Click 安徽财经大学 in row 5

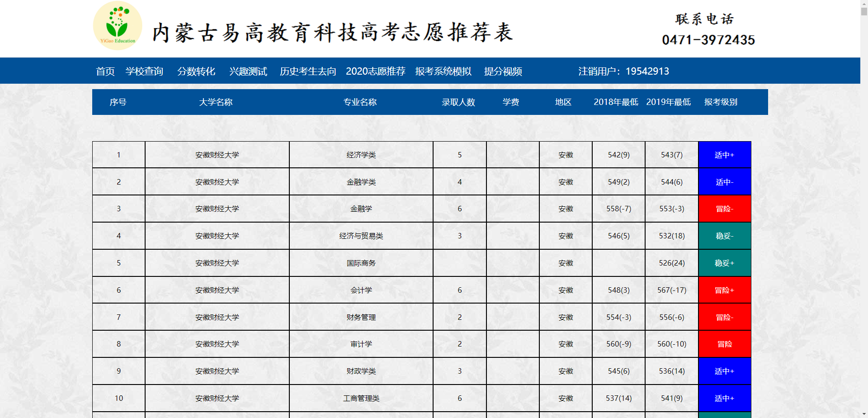pos(217,263)
